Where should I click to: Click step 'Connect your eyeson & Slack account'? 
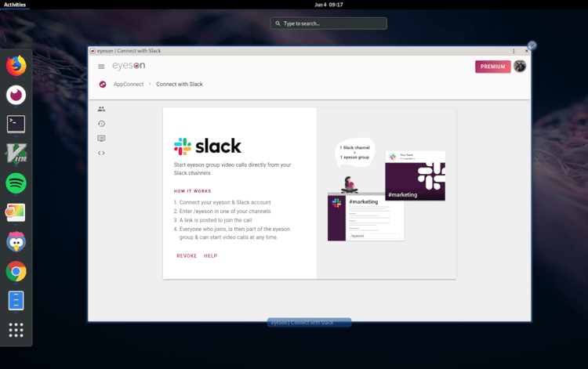coord(225,202)
